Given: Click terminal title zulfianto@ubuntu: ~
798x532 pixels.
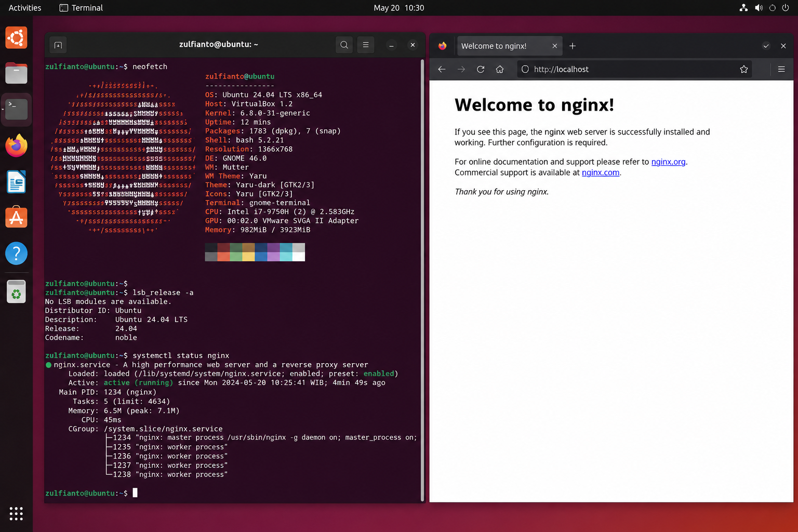Looking at the screenshot, I should [x=219, y=45].
